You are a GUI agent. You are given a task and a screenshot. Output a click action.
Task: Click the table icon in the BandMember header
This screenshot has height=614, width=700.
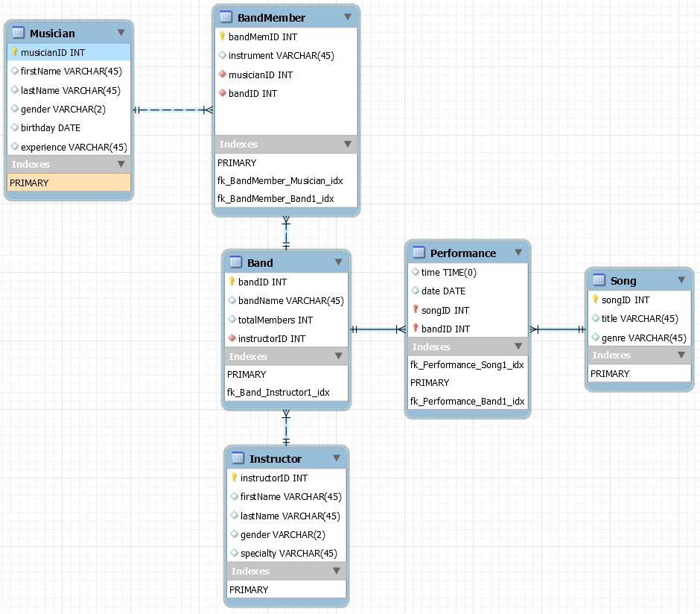pyautogui.click(x=226, y=17)
